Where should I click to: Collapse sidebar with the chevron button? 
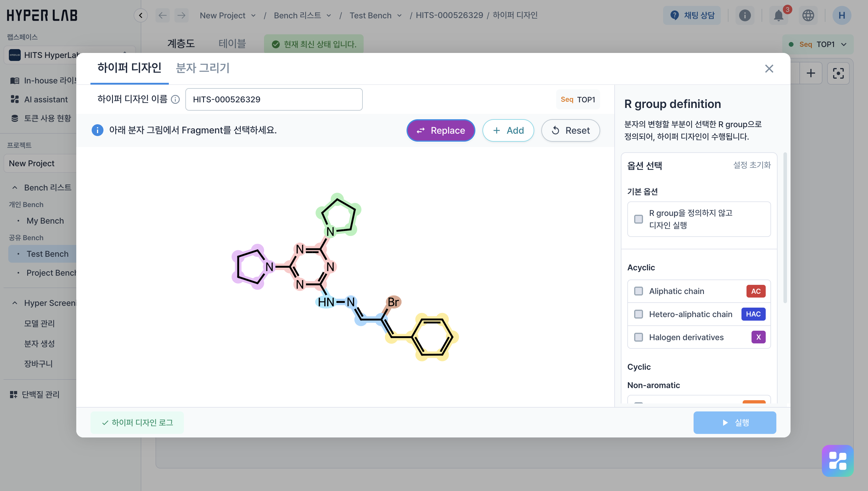pos(140,15)
